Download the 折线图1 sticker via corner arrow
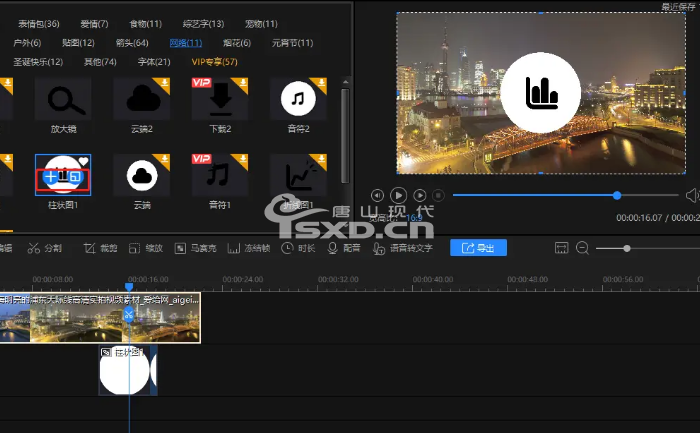 [321, 159]
